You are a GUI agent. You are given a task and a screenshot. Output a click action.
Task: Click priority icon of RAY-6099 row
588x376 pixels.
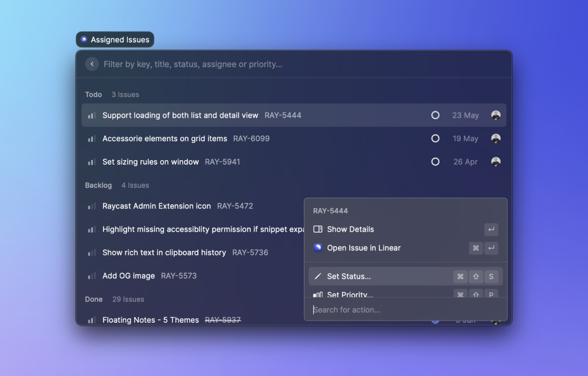point(92,139)
